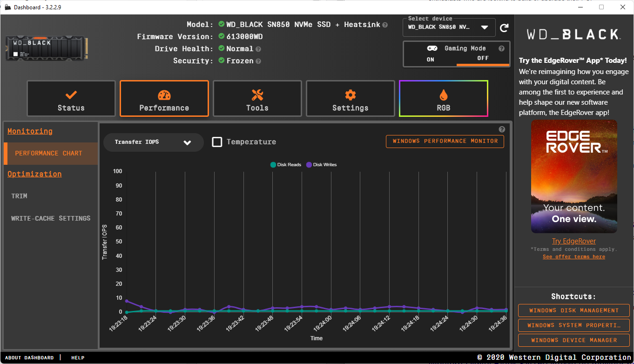Open the Transfer IOPS chart type dropdown
Viewport: 634px width, 364px height.
pos(153,142)
